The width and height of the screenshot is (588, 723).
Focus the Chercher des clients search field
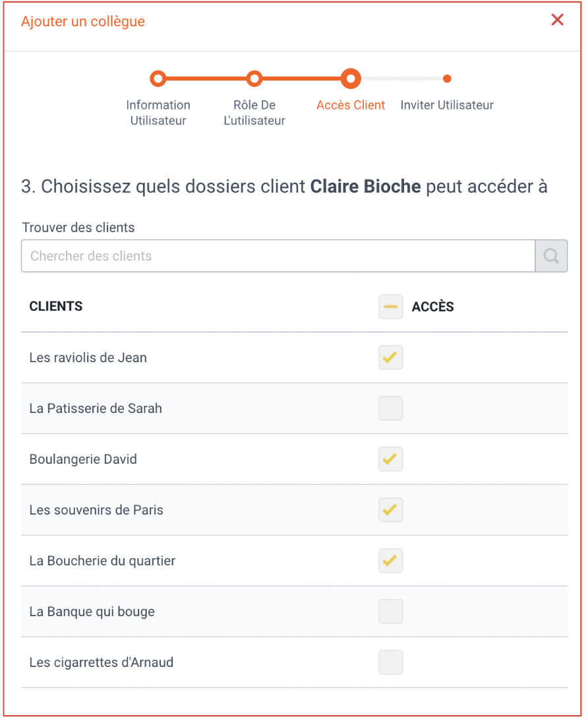(278, 256)
